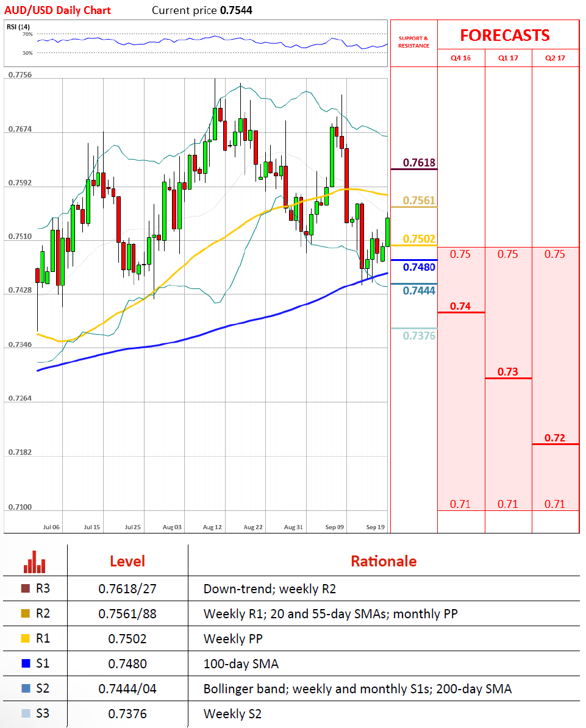This screenshot has width=586, height=728.
Task: Click the Sep 19 date axis label
Action: tap(375, 527)
